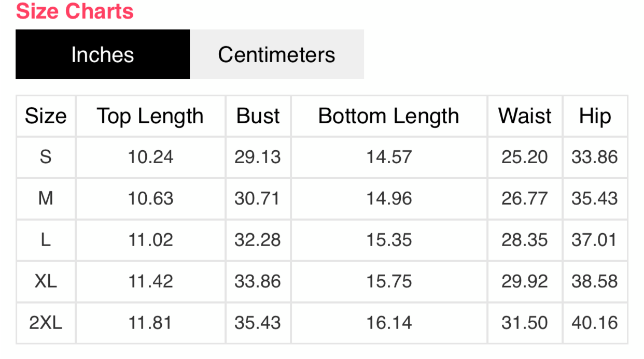Select the XL size row label
This screenshot has width=644, height=359.
[46, 281]
